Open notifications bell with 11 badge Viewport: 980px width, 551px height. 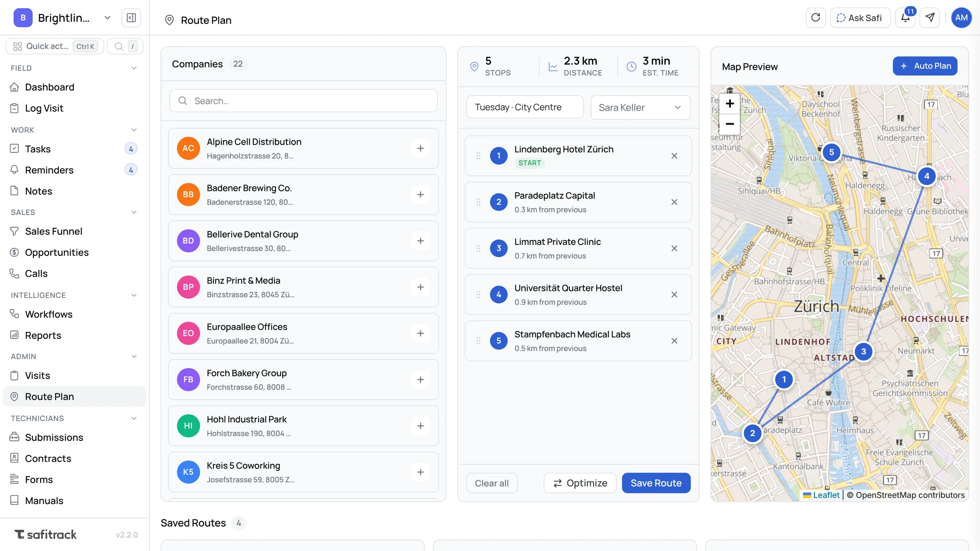coord(905,18)
